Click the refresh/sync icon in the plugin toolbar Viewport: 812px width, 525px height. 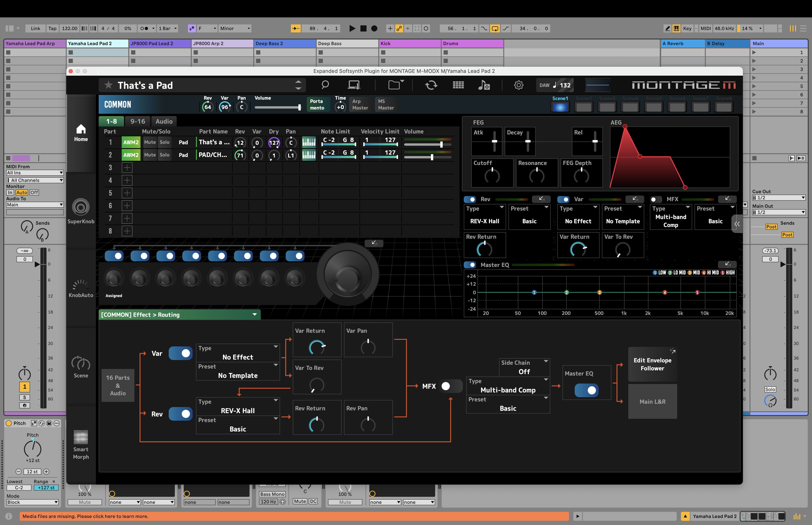(431, 85)
